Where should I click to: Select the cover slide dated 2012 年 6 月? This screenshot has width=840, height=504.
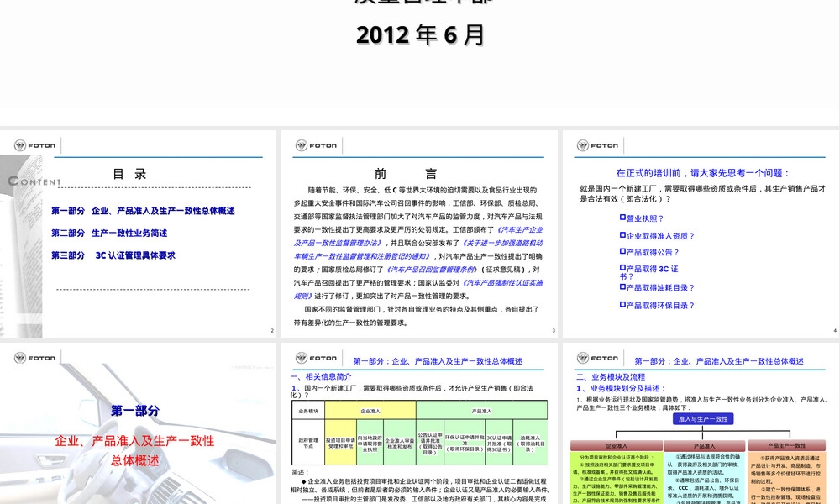click(420, 61)
